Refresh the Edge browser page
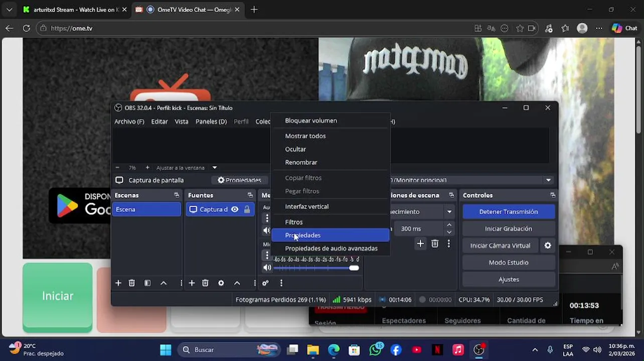644x361 pixels. coord(26,29)
